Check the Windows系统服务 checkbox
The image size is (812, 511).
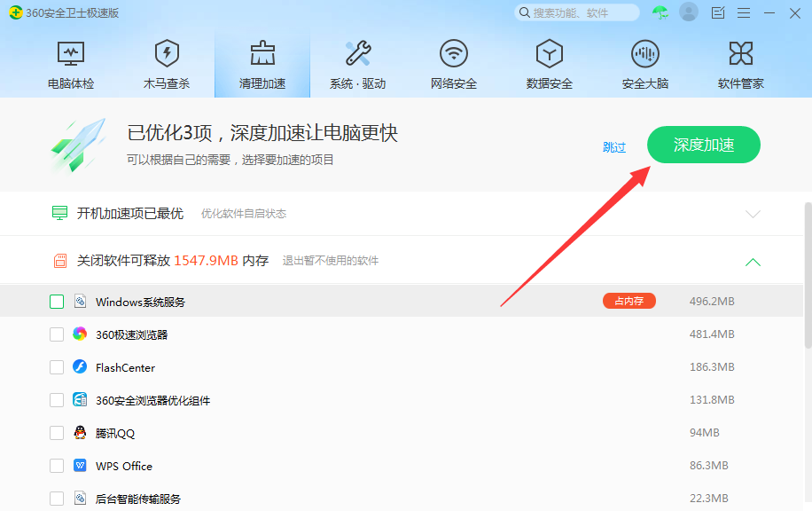tap(57, 302)
